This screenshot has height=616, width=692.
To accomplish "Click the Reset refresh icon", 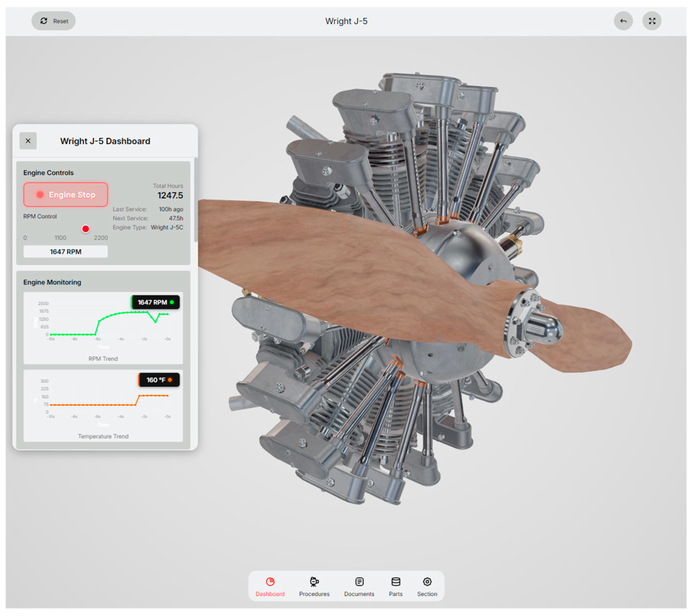I will (44, 21).
